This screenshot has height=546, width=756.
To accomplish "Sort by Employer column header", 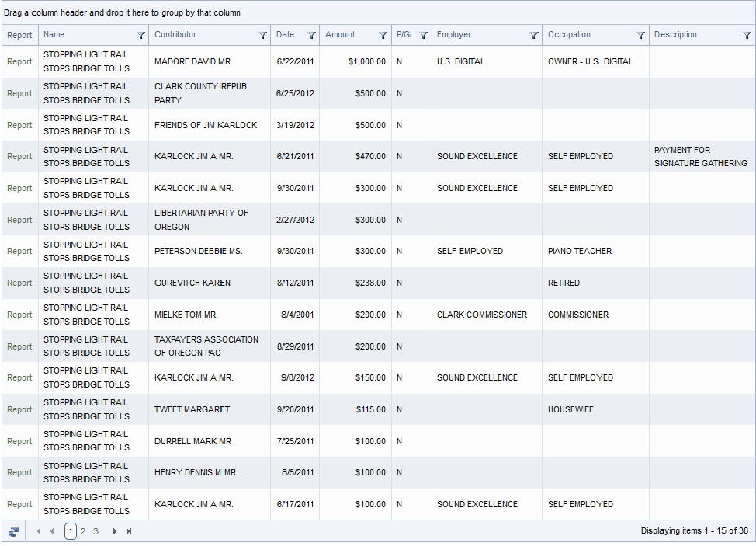I will coord(454,35).
